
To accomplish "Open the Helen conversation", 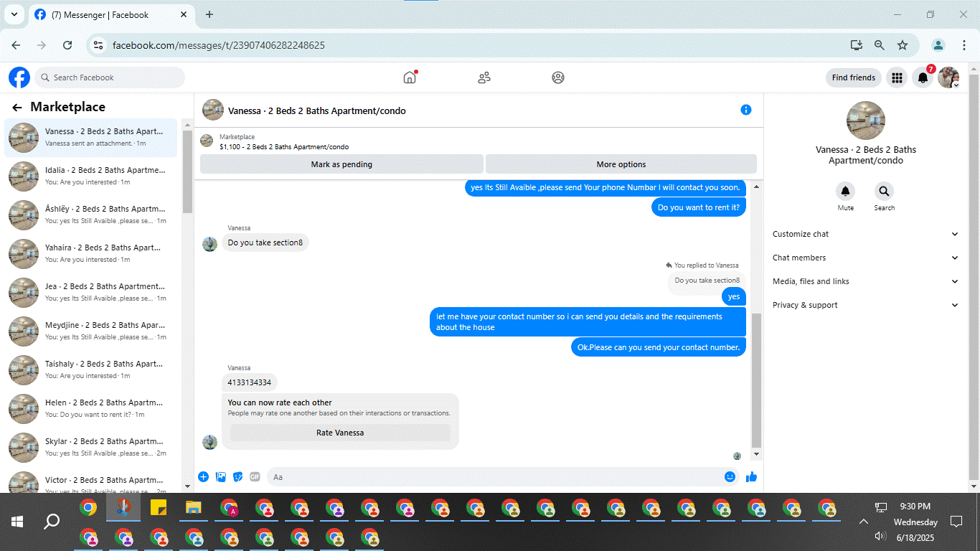I will click(91, 408).
